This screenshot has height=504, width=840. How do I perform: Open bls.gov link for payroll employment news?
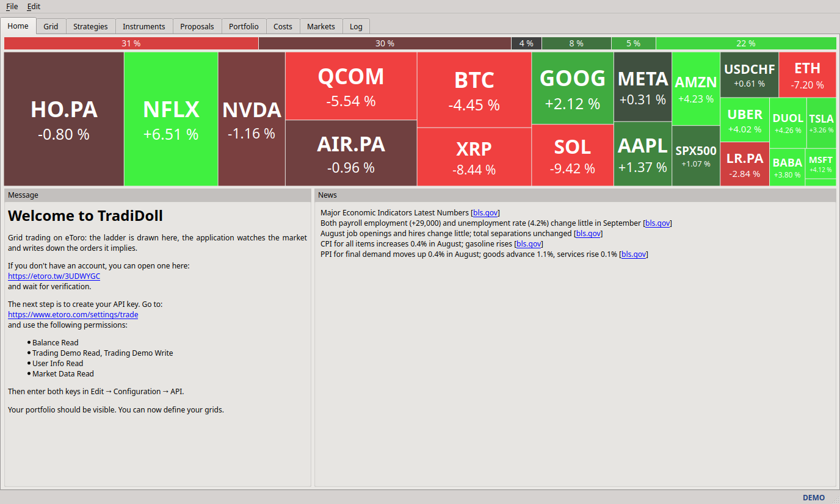coord(657,223)
